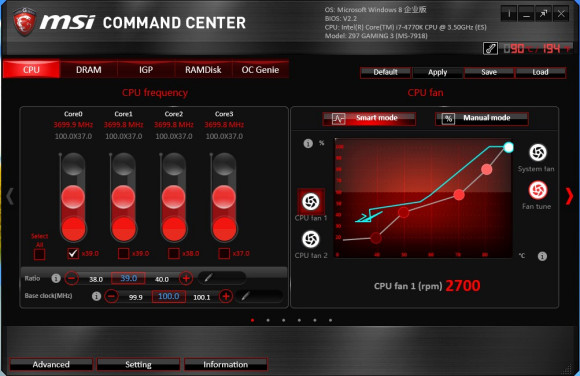580x376 pixels.
Task: Open the Information section
Action: (226, 365)
